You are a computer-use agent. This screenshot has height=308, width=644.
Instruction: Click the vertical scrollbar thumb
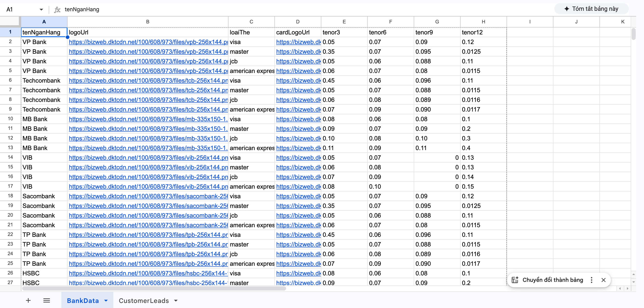click(x=633, y=34)
